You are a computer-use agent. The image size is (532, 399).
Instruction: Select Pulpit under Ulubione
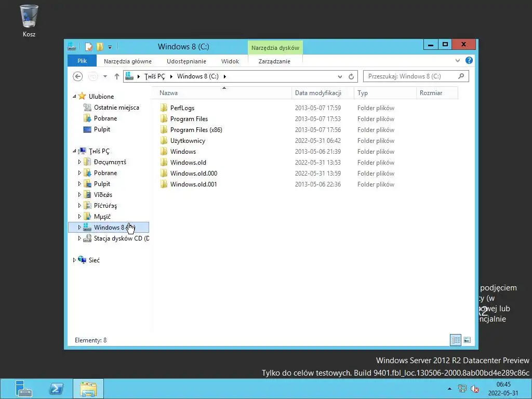coord(102,129)
